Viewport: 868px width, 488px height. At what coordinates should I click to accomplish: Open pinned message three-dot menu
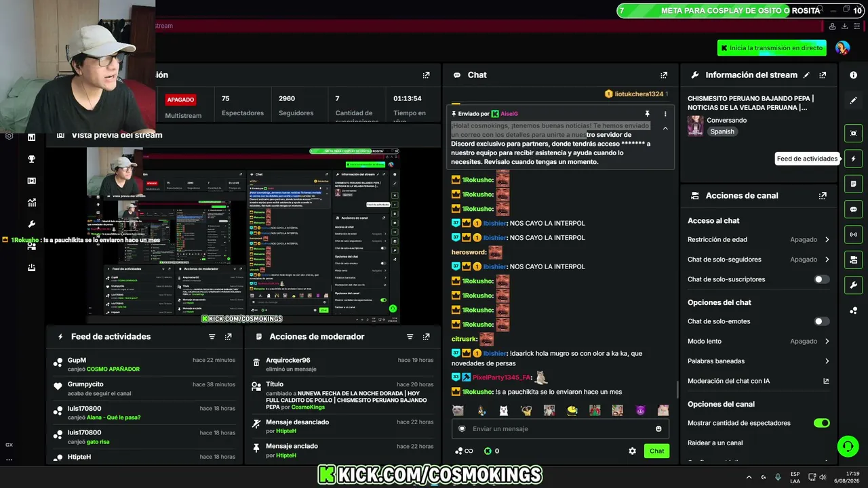pos(665,114)
